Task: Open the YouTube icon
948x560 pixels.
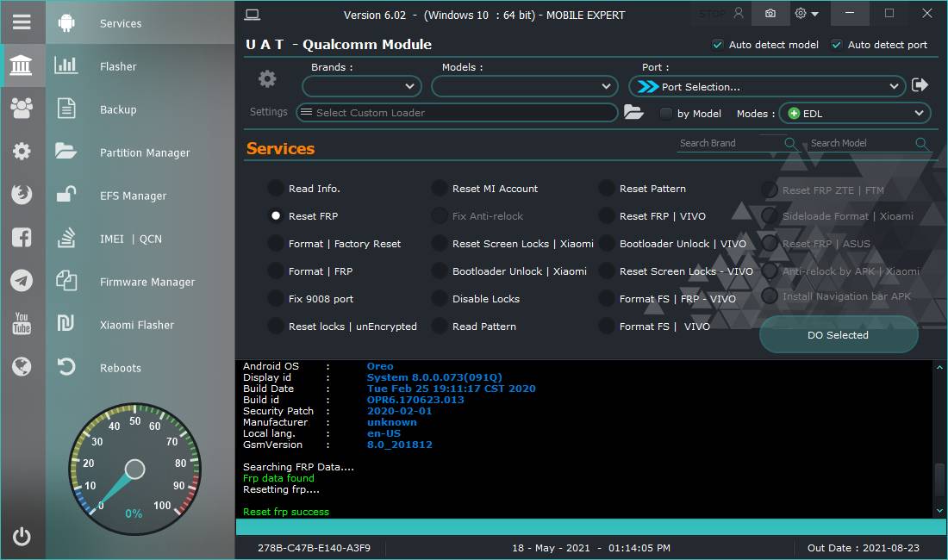Action: [x=22, y=323]
